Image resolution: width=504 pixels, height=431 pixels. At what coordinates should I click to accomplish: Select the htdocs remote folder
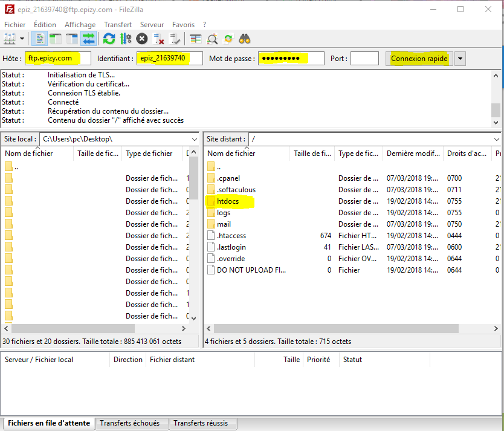tap(228, 201)
